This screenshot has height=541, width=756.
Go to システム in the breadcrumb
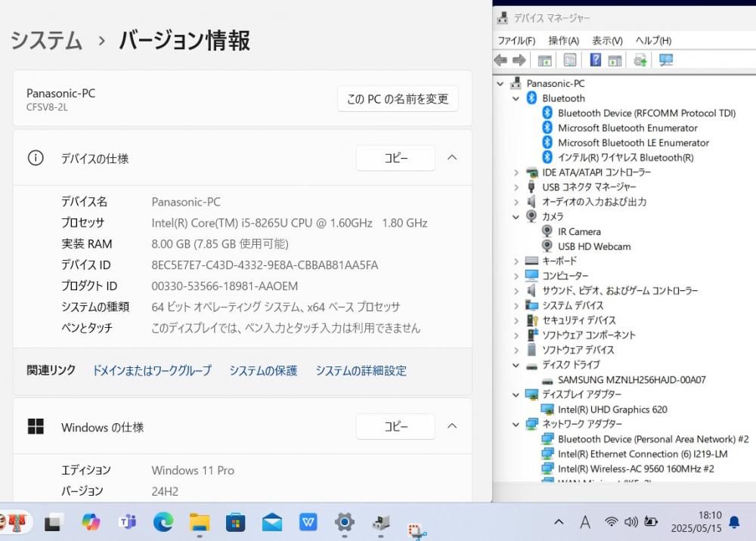coord(46,40)
